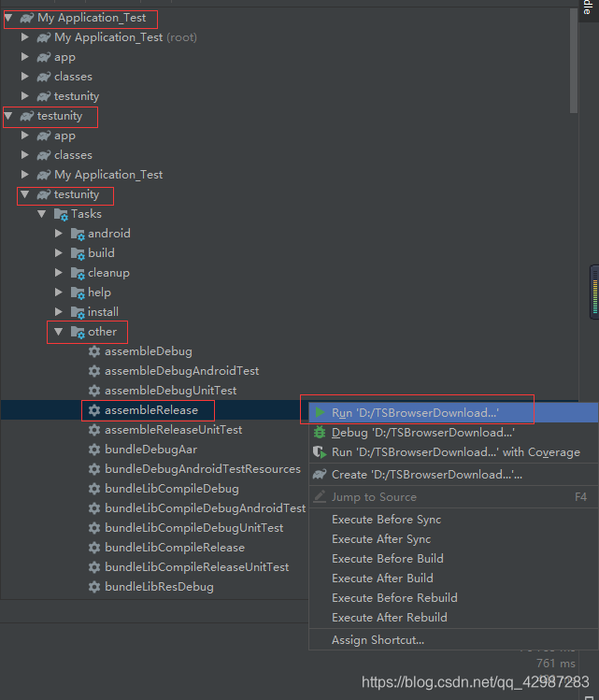Select Execute Before Rebuild
Screen dimensions: 599x700
pyautogui.click(x=454, y=598)
